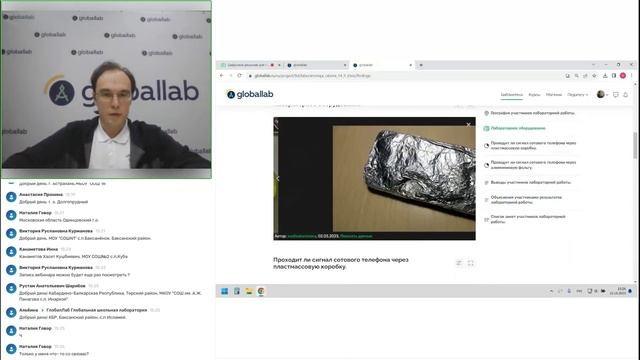Open the Chrome three-dot menu
640x360 pixels.
click(x=631, y=76)
